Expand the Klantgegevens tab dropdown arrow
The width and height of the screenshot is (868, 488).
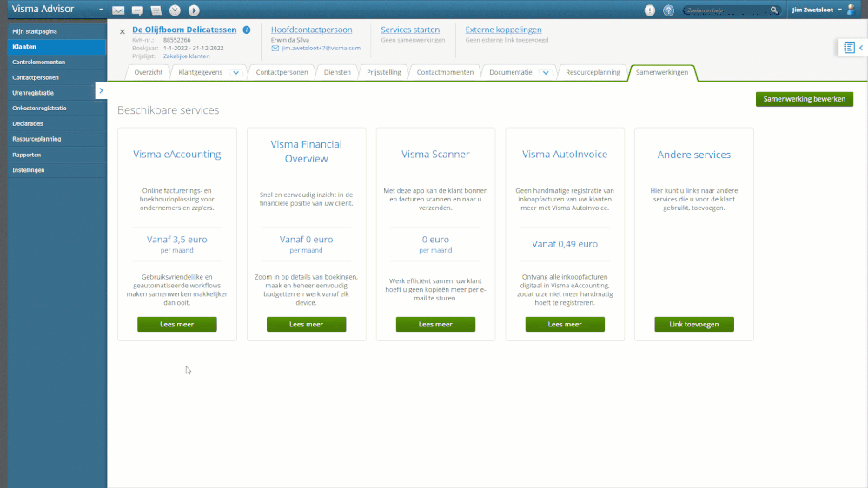(235, 72)
